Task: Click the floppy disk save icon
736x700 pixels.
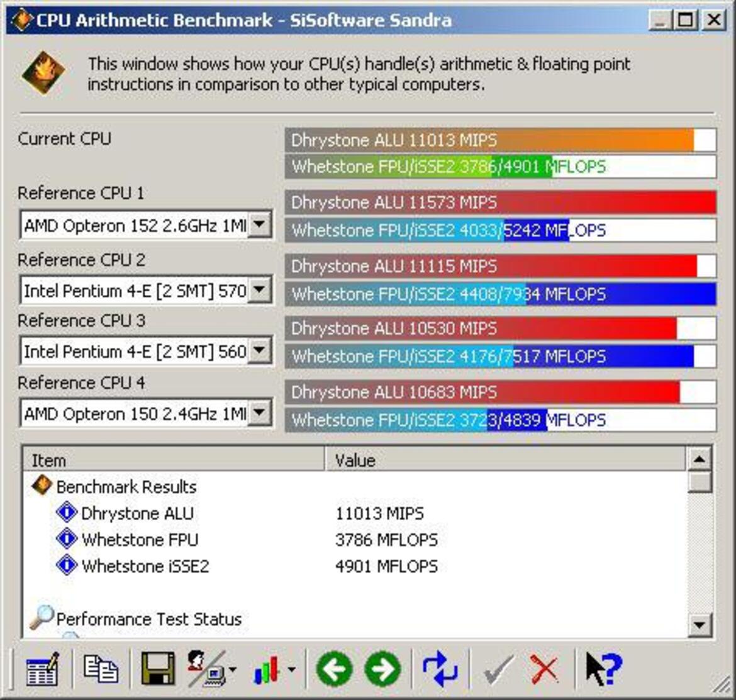Action: pos(158,669)
